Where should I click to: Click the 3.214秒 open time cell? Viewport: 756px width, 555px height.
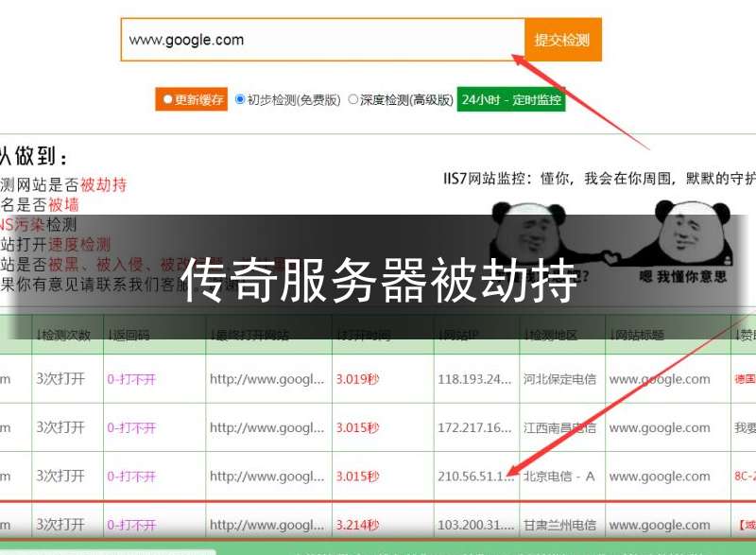pyautogui.click(x=358, y=525)
